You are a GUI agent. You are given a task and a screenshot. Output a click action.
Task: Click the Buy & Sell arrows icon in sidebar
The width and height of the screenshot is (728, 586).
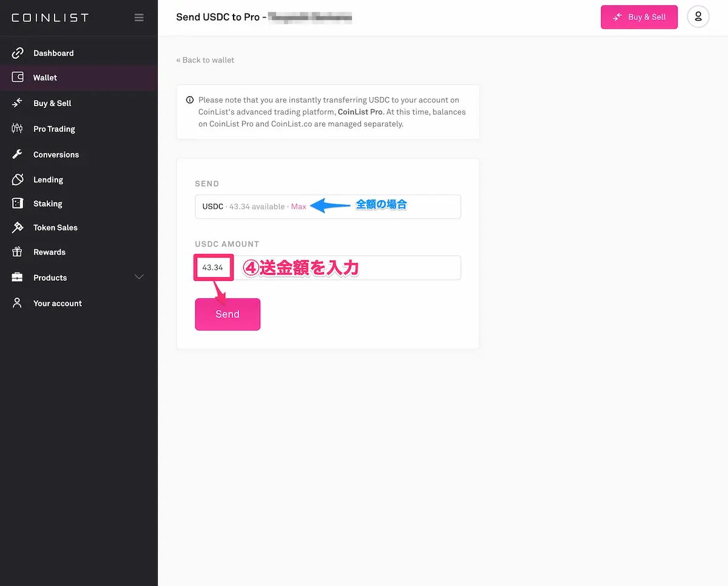pyautogui.click(x=18, y=103)
